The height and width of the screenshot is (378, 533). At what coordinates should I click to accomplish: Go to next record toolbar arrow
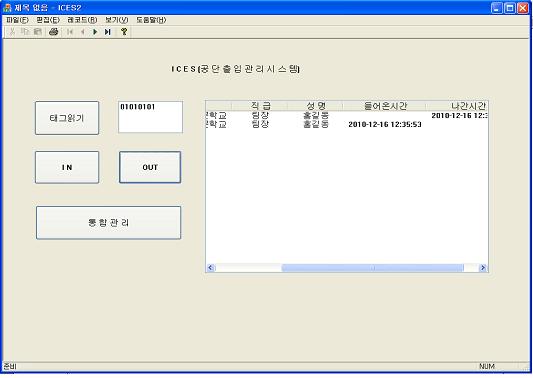[x=95, y=32]
